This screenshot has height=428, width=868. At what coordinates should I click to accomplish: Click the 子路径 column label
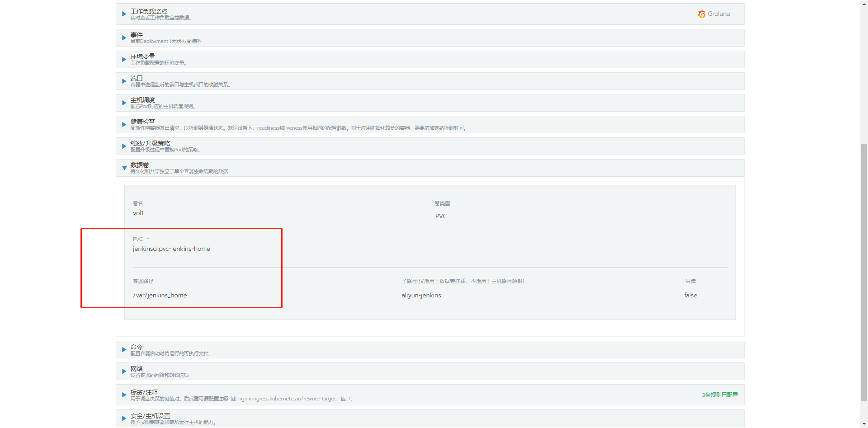pos(463,281)
